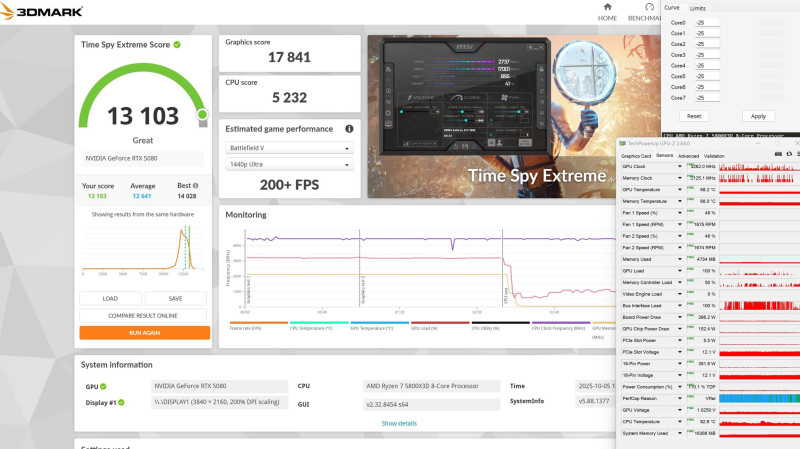Expand the GPU Clock sensor dropdown arrow
Viewport: 800px width, 449px height.
(680, 166)
